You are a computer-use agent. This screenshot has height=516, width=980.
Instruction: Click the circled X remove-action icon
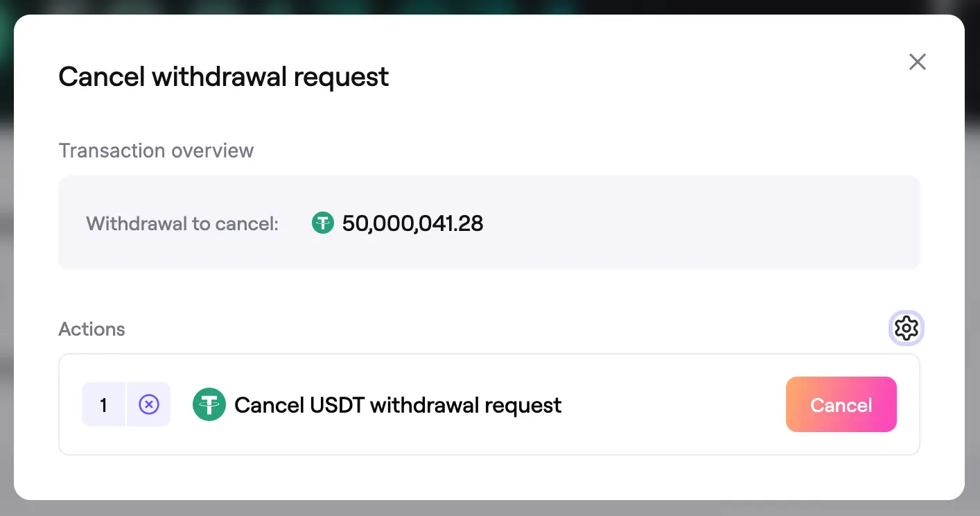[x=149, y=404]
